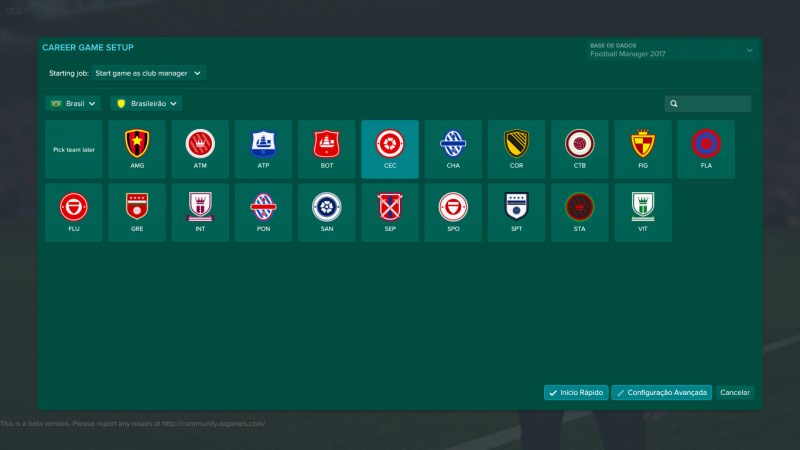Open the Starting job dropdown
This screenshot has height=450, width=800.
pos(148,73)
